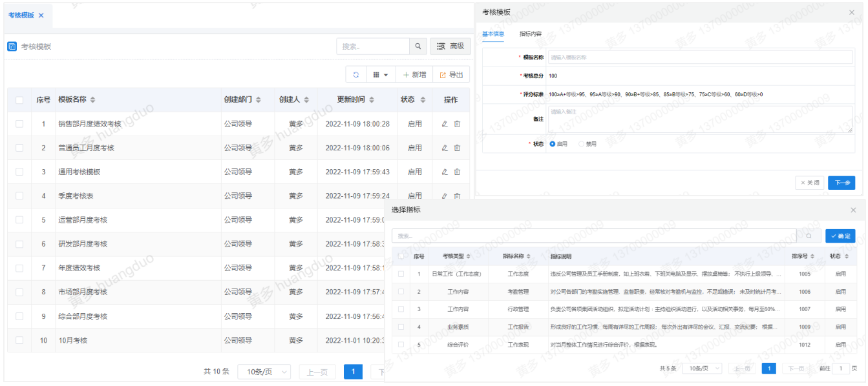Click the page icon beside the 考核模板 list title
The width and height of the screenshot is (868, 386).
tap(12, 46)
